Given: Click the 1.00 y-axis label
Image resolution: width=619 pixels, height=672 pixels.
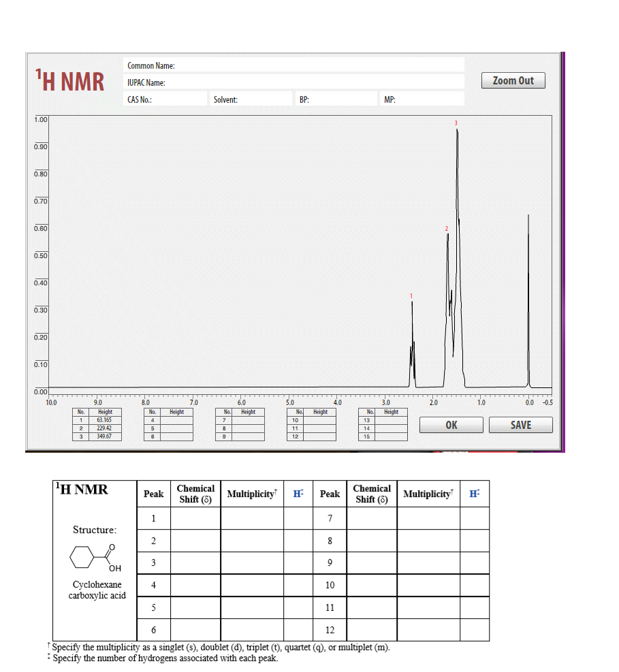Looking at the screenshot, I should [x=41, y=120].
